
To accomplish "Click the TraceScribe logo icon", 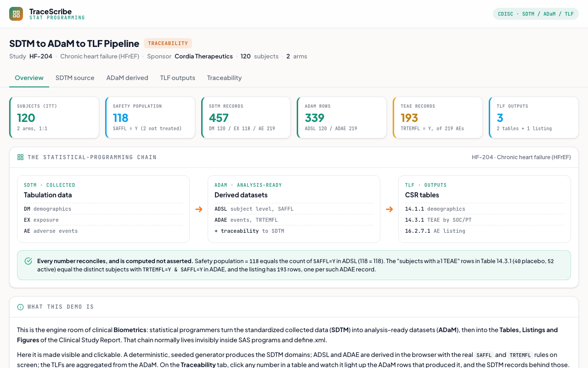I will pyautogui.click(x=16, y=14).
